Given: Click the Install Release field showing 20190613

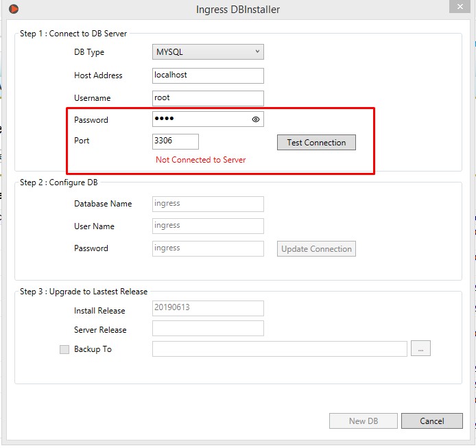Looking at the screenshot, I should 208,308.
